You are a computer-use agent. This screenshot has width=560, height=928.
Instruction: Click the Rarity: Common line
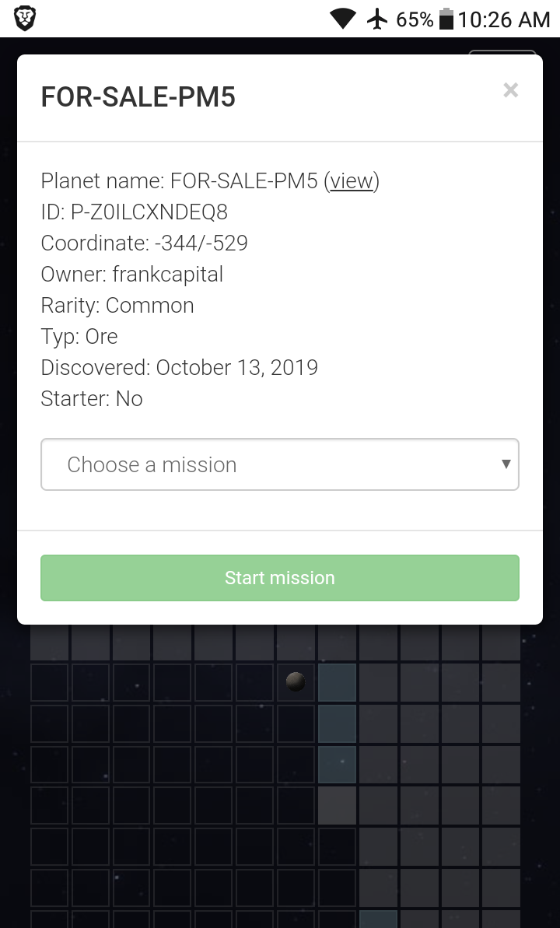pyautogui.click(x=117, y=306)
